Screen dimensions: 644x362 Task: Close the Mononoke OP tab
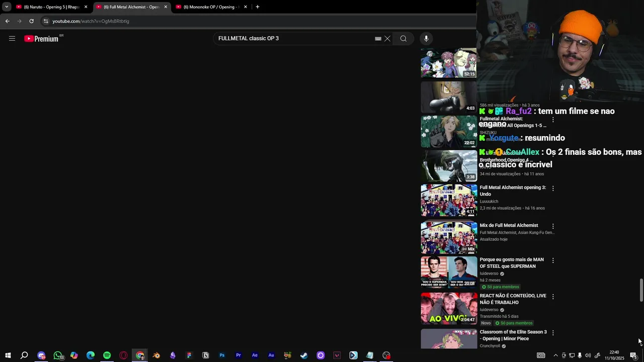tap(246, 7)
